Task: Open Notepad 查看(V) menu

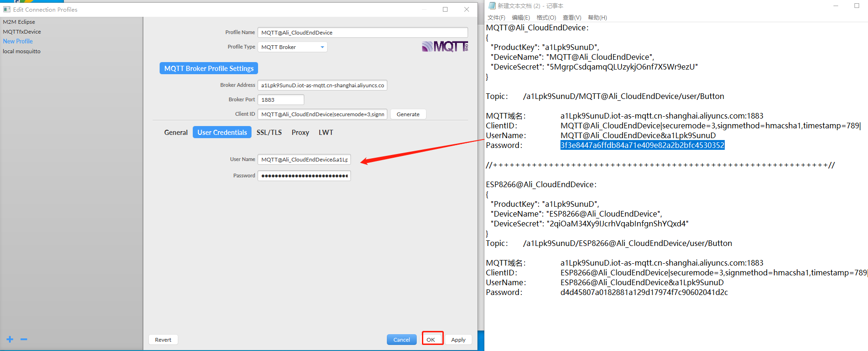Action: 572,18
